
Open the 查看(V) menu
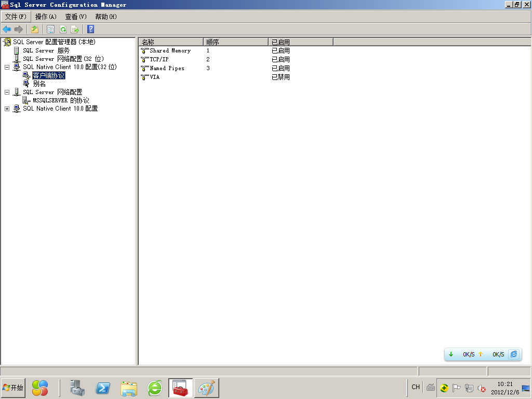tap(76, 17)
